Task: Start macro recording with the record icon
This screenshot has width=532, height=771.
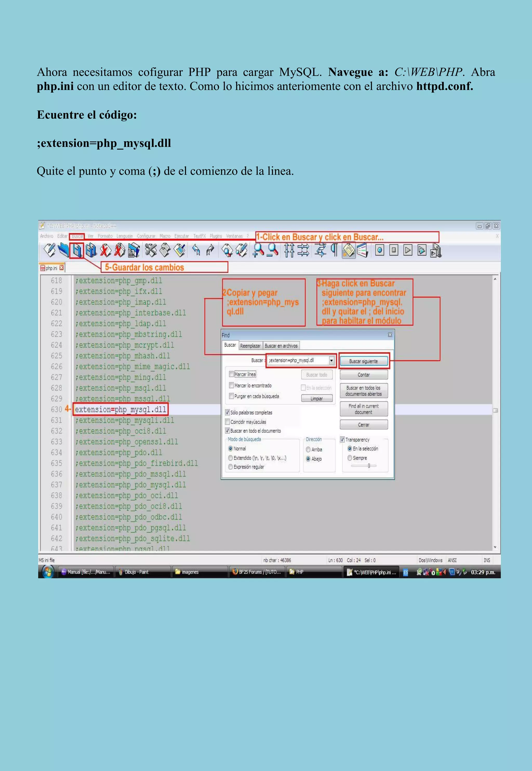Action: click(x=380, y=250)
